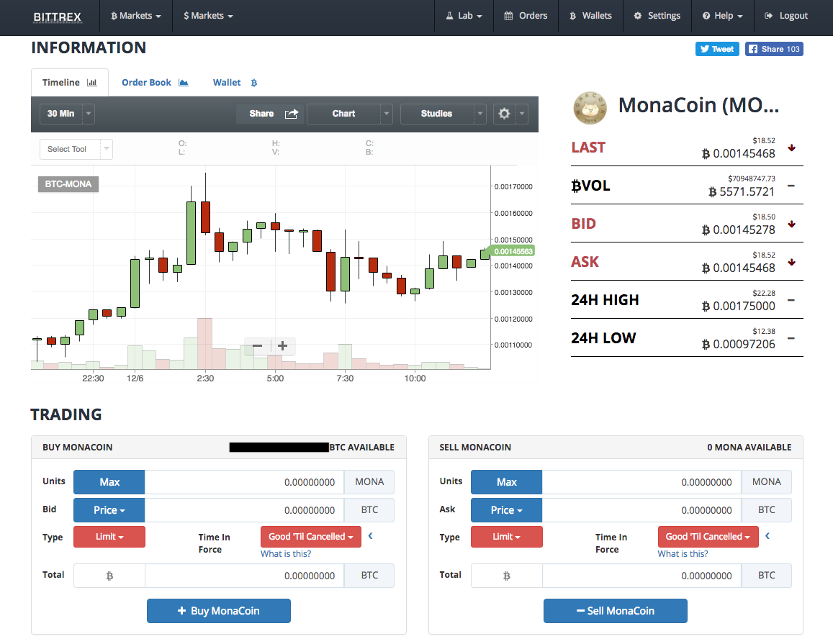Click the Tweet button
This screenshot has width=833, height=644.
pyautogui.click(x=717, y=48)
